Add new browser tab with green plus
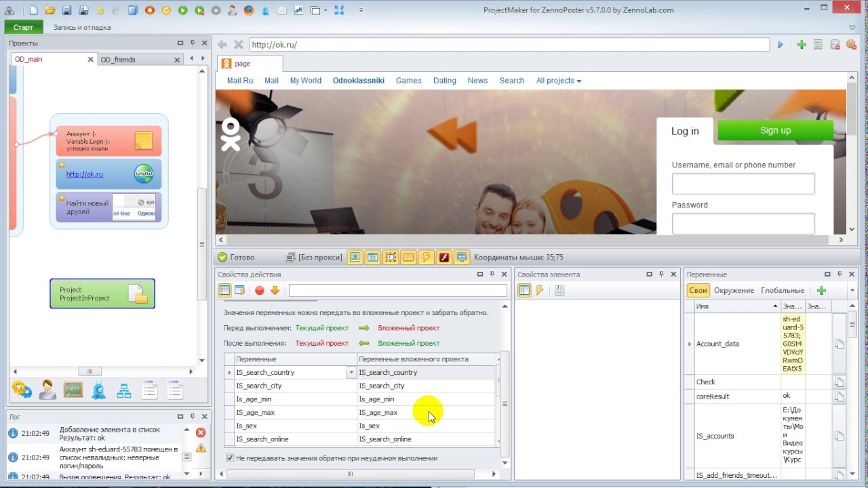 click(x=802, y=45)
